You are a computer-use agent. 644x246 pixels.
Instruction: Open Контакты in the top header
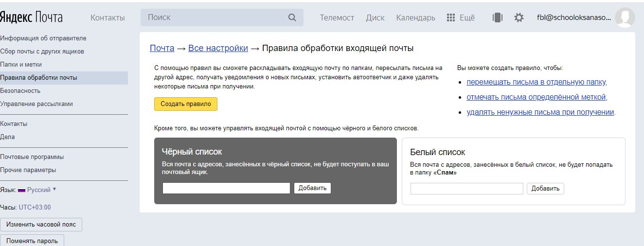(107, 18)
